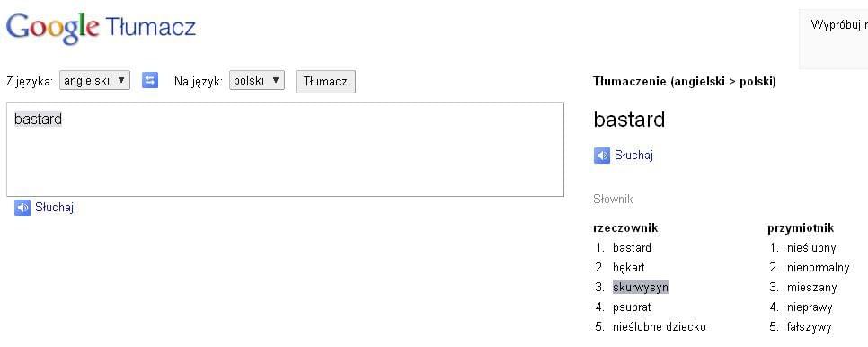Select the adjective 'nieślubny'
868x347 pixels.
[811, 248]
